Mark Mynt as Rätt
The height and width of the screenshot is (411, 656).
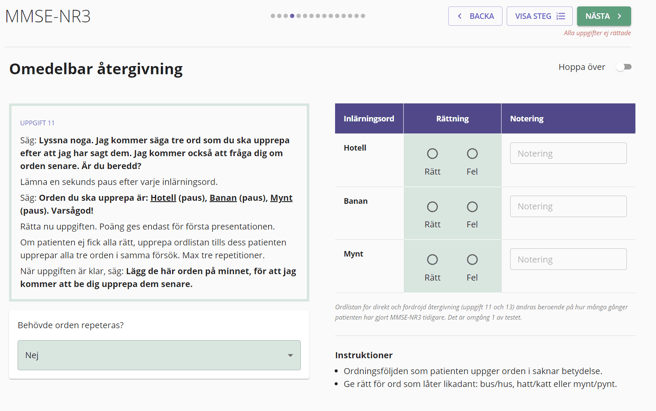[x=432, y=260]
